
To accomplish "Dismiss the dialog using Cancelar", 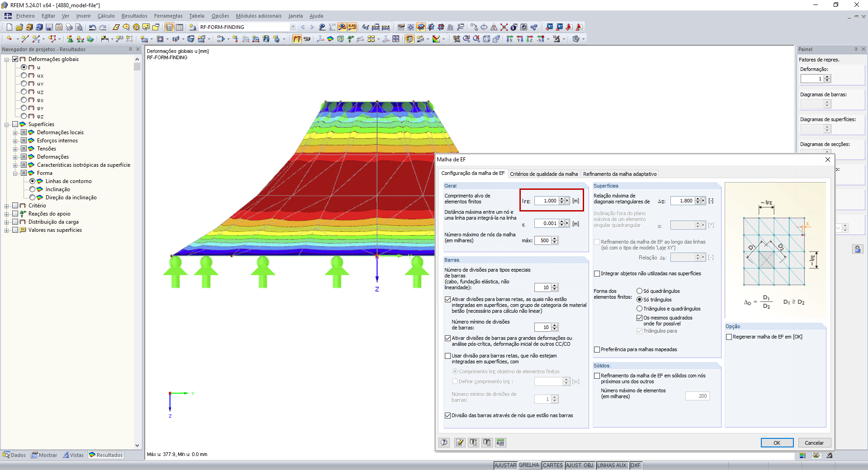I will [814, 443].
